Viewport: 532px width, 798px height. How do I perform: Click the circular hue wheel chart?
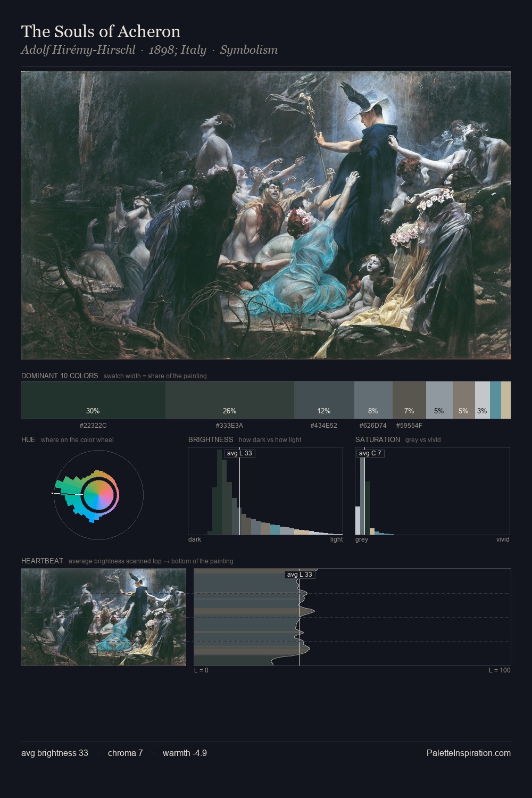[98, 495]
